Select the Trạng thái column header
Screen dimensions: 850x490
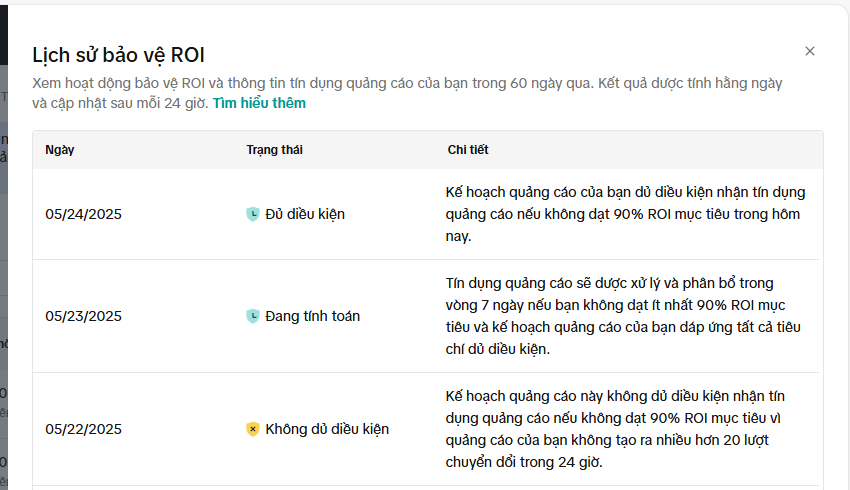(x=274, y=150)
